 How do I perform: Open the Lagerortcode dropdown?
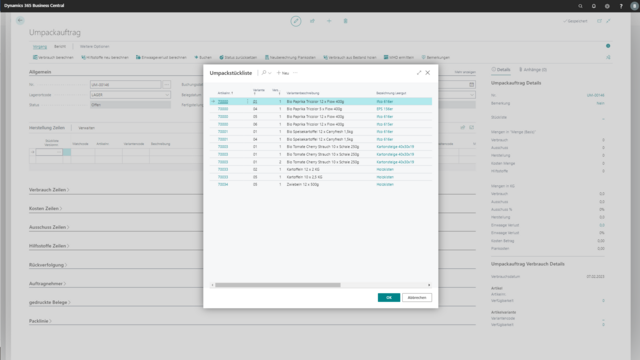pyautogui.click(x=167, y=95)
